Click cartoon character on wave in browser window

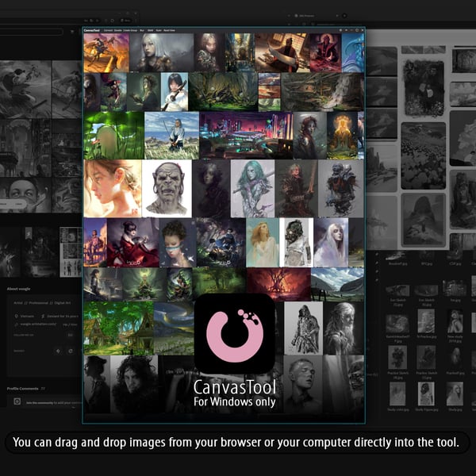tap(25, 89)
